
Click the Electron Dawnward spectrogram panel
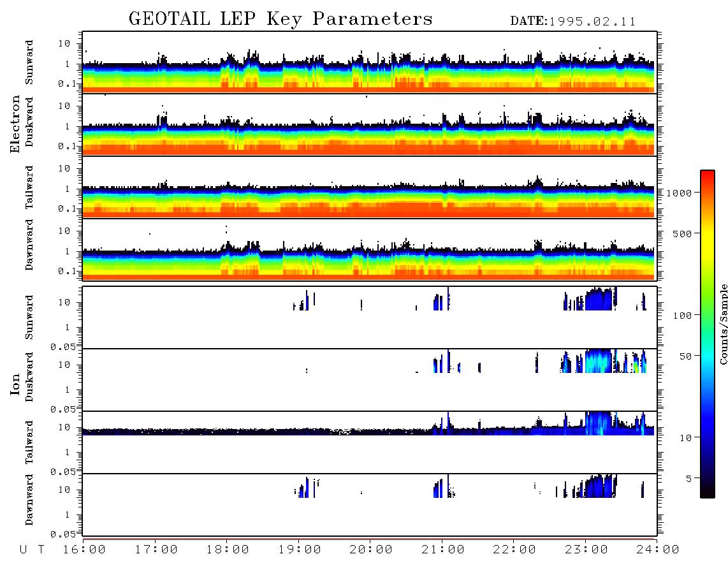point(370,249)
